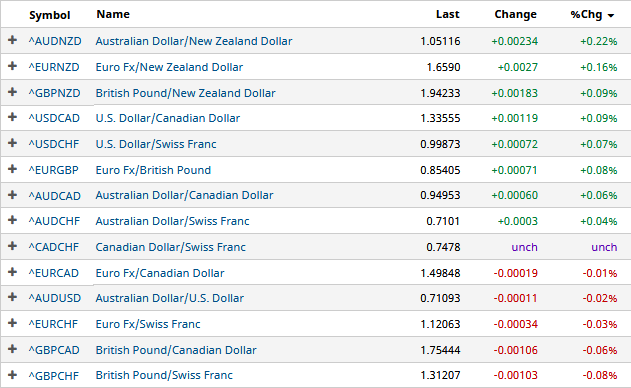Viewport: 631px width, 388px height.
Task: Open Australian Dollar/Swiss Franc link
Action: click(172, 221)
